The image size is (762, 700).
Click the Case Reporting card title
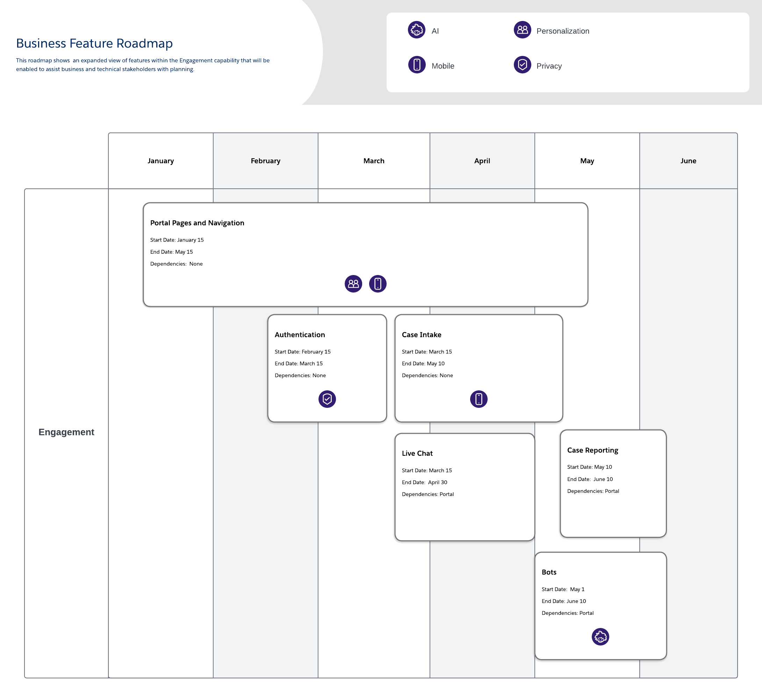coord(592,450)
